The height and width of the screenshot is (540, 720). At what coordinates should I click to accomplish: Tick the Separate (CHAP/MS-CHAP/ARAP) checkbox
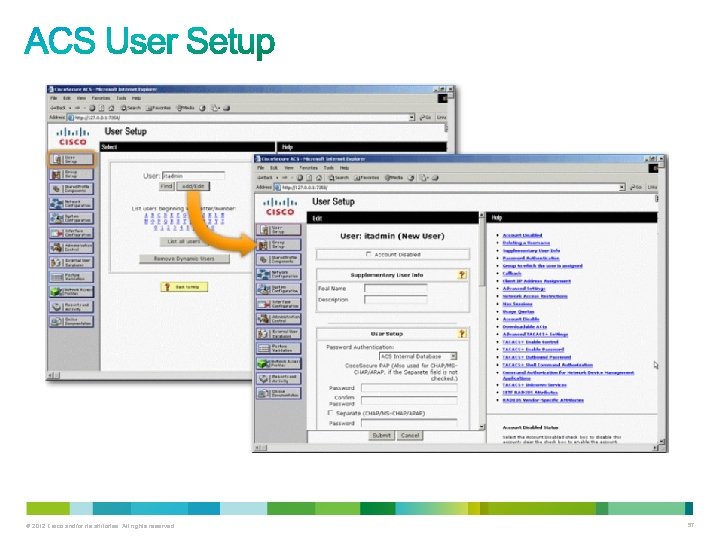[x=330, y=413]
